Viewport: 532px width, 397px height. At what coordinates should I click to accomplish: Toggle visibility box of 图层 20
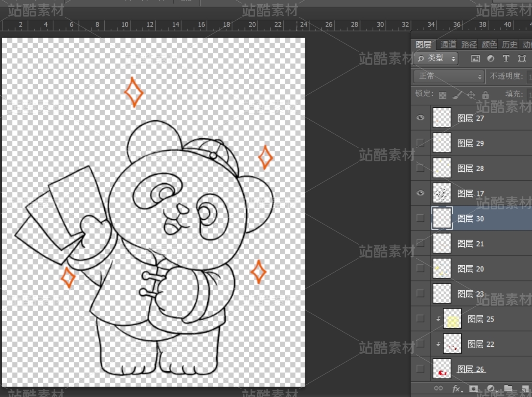[x=420, y=268]
